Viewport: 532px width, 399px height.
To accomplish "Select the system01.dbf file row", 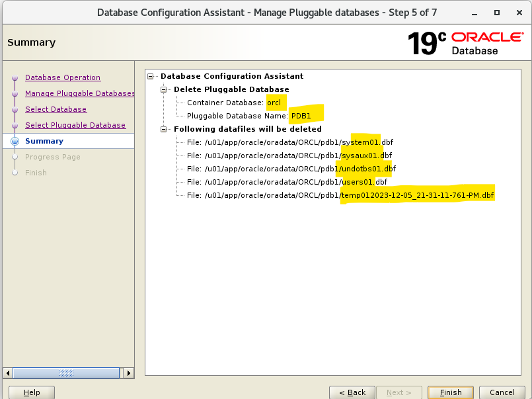I will [290, 142].
